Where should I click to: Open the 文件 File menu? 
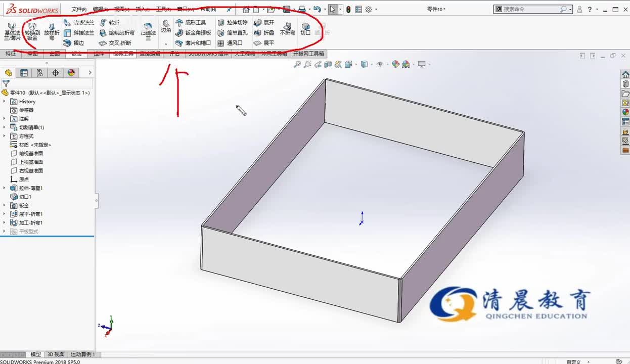pos(79,9)
